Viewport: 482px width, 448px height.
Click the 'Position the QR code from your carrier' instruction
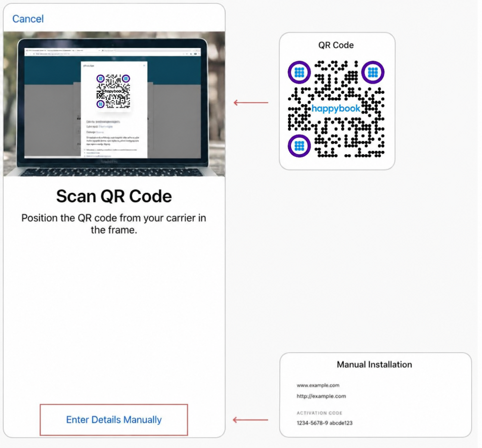point(114,224)
